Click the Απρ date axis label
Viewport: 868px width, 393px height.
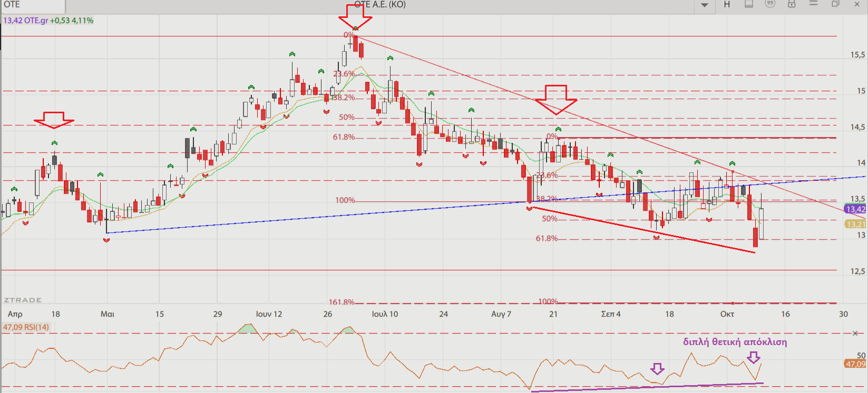coord(15,314)
